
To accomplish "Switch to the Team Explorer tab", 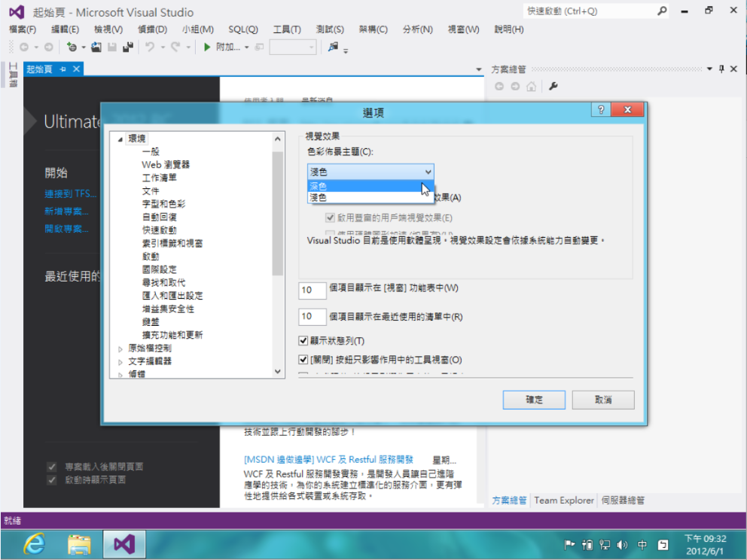I will [564, 501].
